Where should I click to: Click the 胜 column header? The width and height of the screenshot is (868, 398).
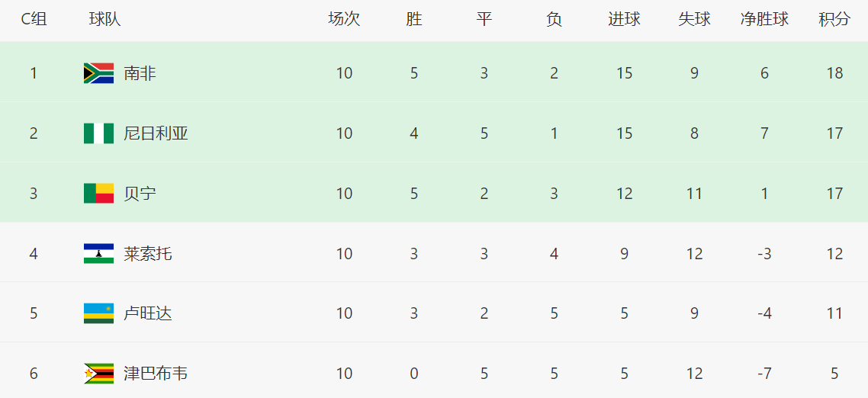(x=414, y=20)
